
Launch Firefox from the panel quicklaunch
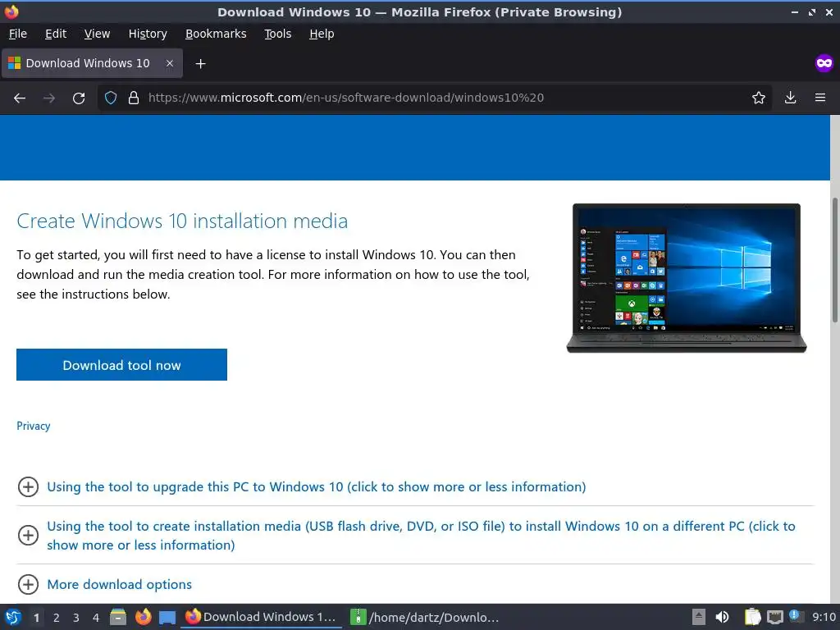[x=143, y=617]
